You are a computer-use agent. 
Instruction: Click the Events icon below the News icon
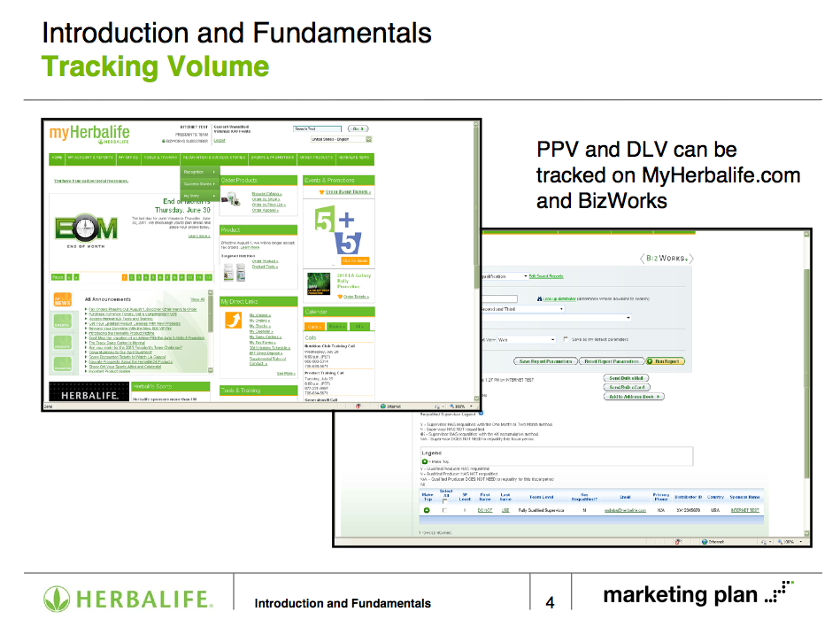pyautogui.click(x=63, y=321)
